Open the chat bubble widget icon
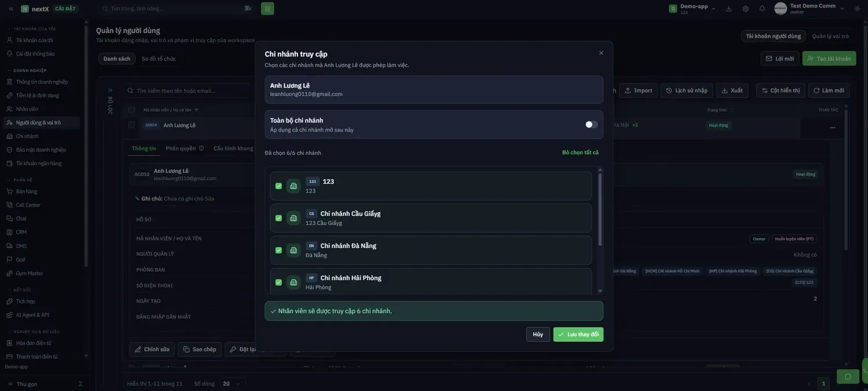 tap(848, 377)
